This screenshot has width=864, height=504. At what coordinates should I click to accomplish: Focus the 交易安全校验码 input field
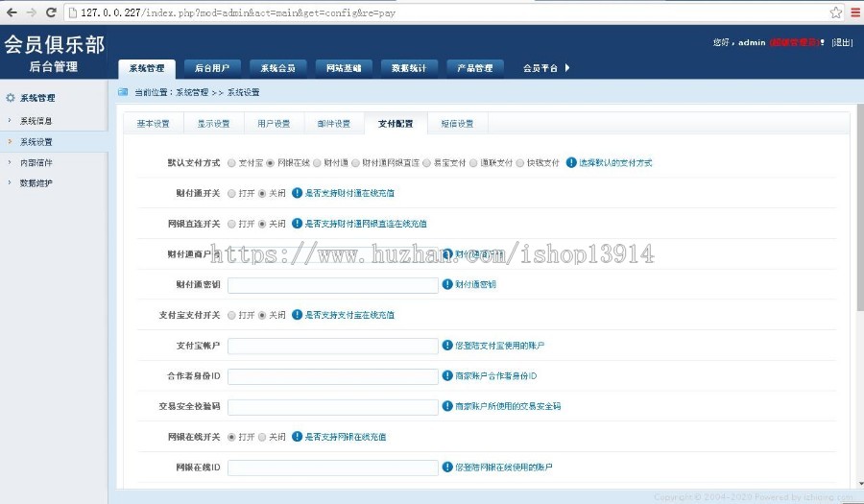click(333, 406)
